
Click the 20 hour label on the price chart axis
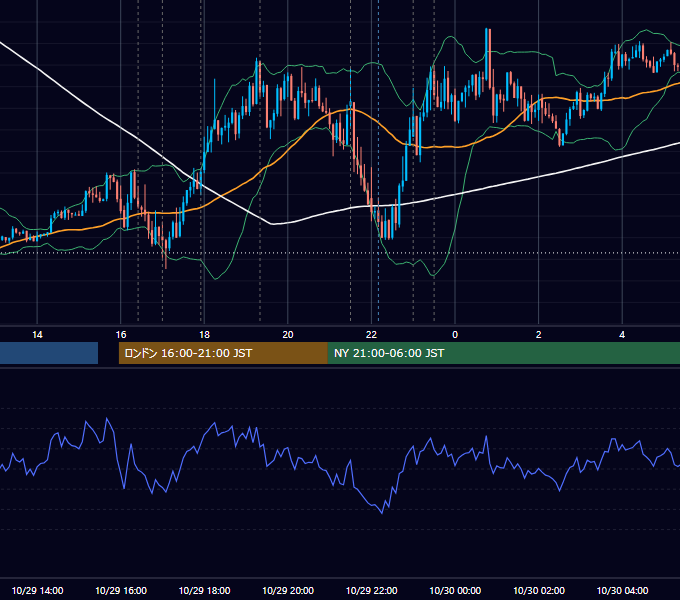click(288, 335)
